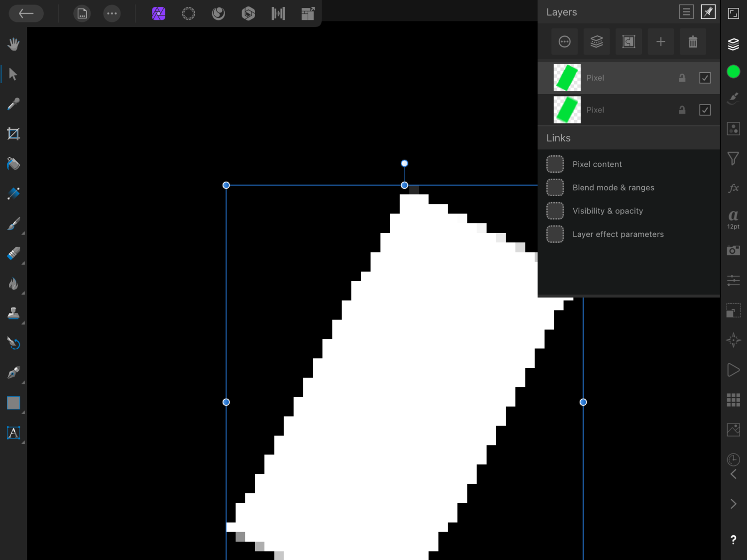Collapse the left studio panel arrow
Viewport: 747px width, 560px height.
pyautogui.click(x=733, y=474)
